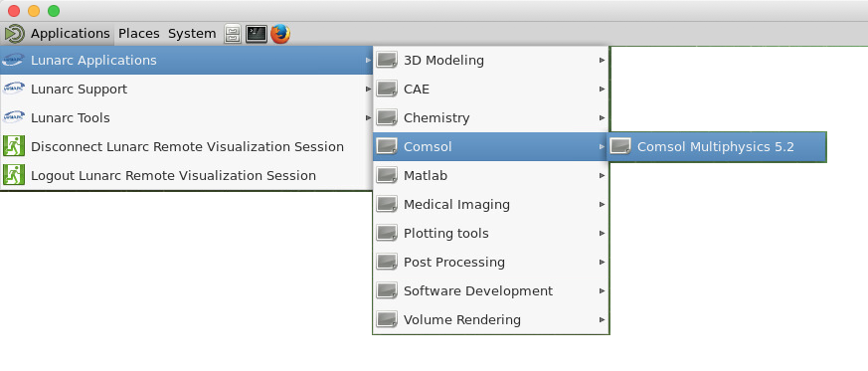
Task: Click the Lunarc logo icon beside Lunarc Support
Action: tap(13, 89)
